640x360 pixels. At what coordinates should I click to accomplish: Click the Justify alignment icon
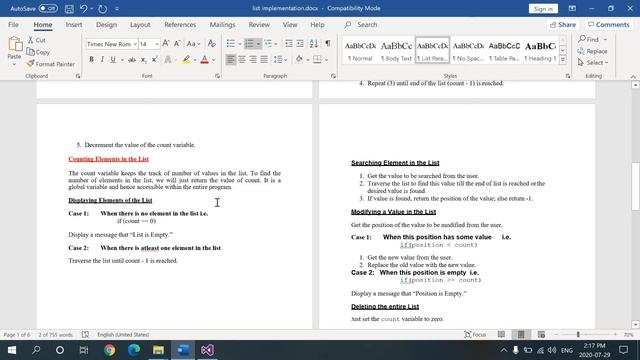tap(264, 60)
